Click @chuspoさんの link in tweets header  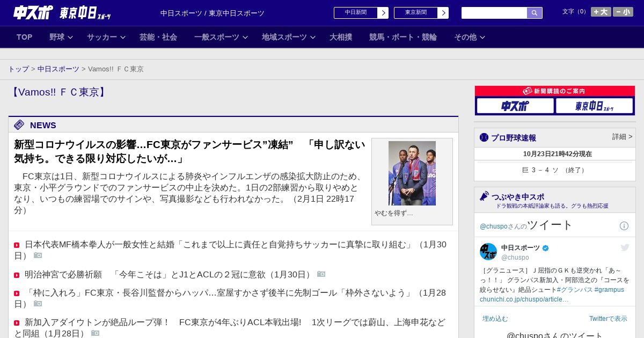coord(503,226)
